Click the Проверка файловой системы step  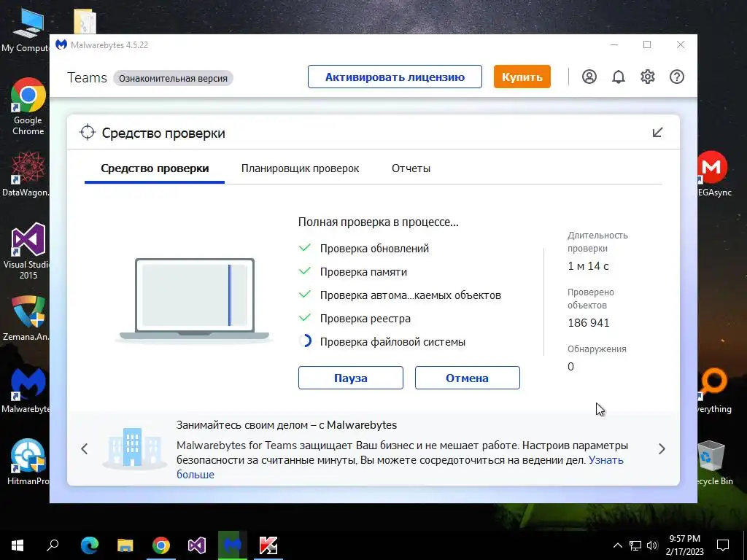click(x=392, y=342)
